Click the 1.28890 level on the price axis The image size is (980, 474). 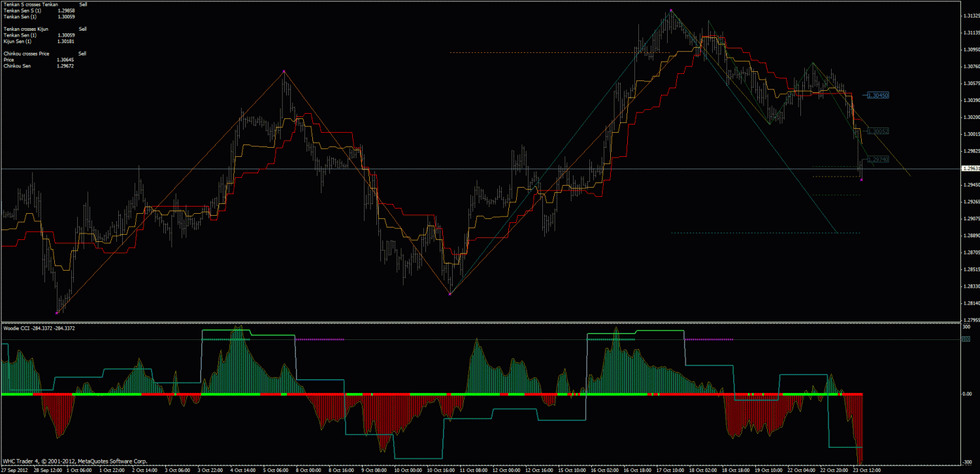tap(971, 235)
